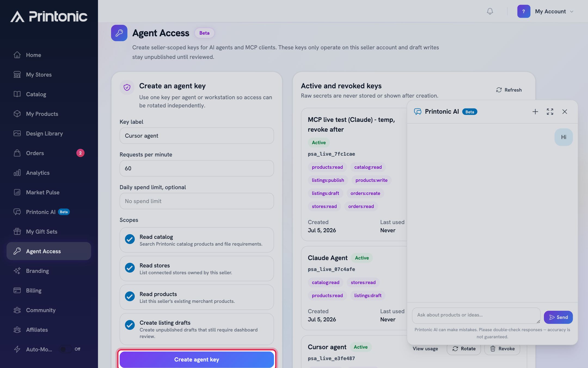Open Design Library
The height and width of the screenshot is (368, 588).
(x=49, y=133)
